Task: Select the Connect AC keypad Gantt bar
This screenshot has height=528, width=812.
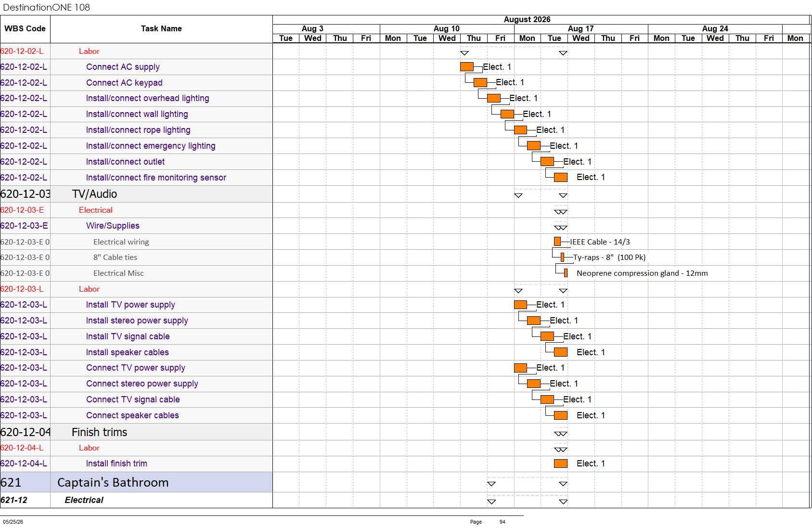Action: tap(480, 82)
